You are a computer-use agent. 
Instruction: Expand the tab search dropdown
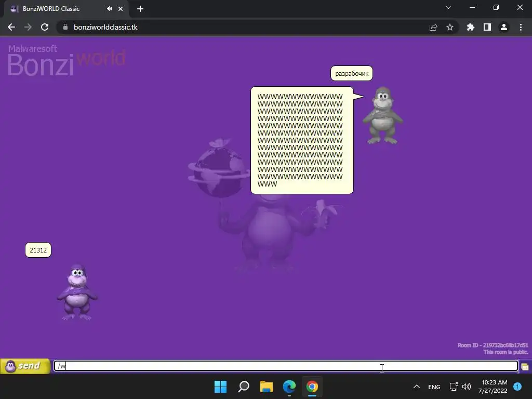coord(448,7)
